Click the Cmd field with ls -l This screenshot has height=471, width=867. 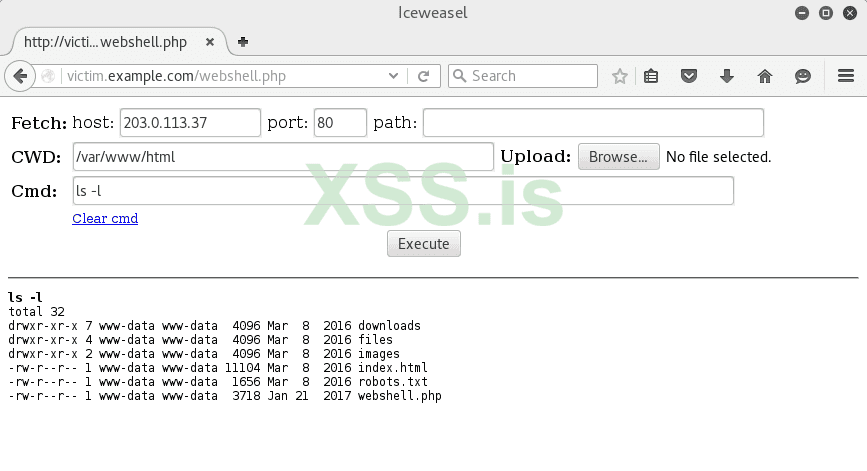click(403, 191)
